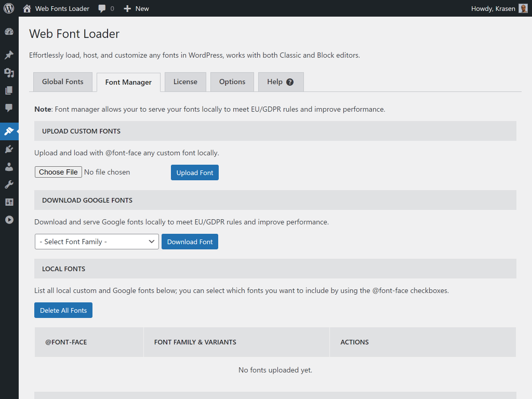Click the Upload Font button

195,172
